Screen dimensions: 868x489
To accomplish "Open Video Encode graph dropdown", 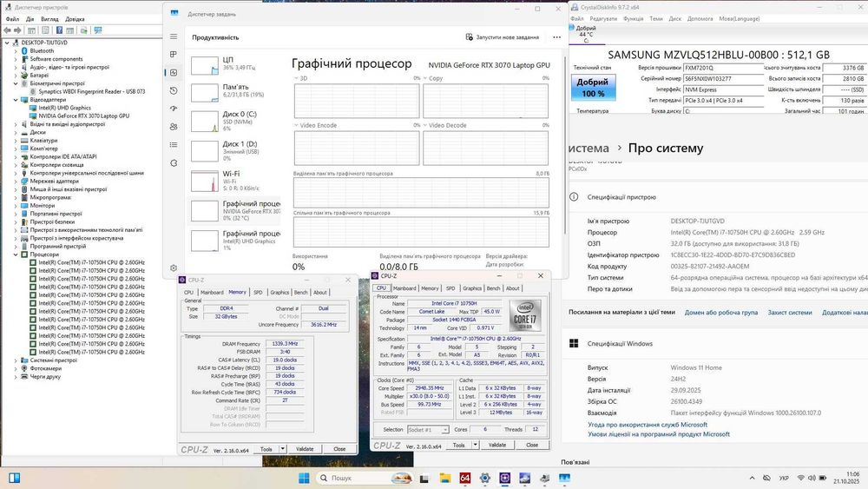I will [296, 126].
